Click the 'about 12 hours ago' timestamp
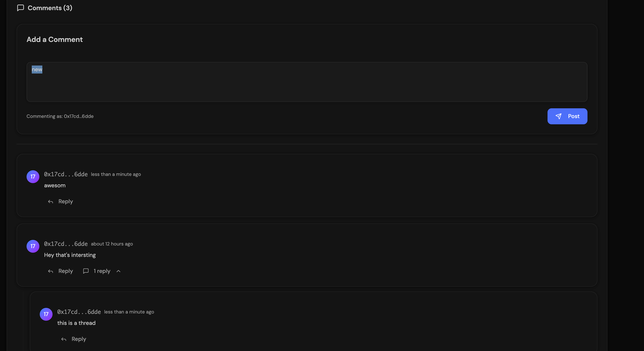The height and width of the screenshot is (351, 644). (x=112, y=244)
